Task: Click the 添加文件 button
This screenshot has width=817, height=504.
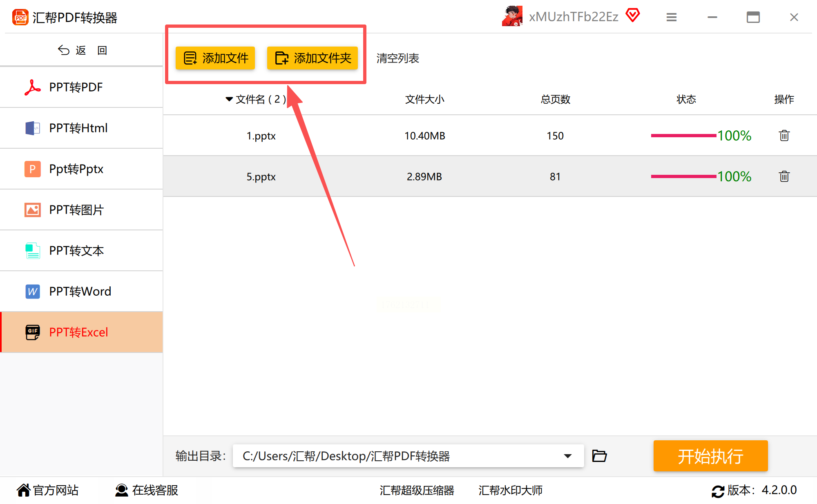Action: click(x=215, y=58)
